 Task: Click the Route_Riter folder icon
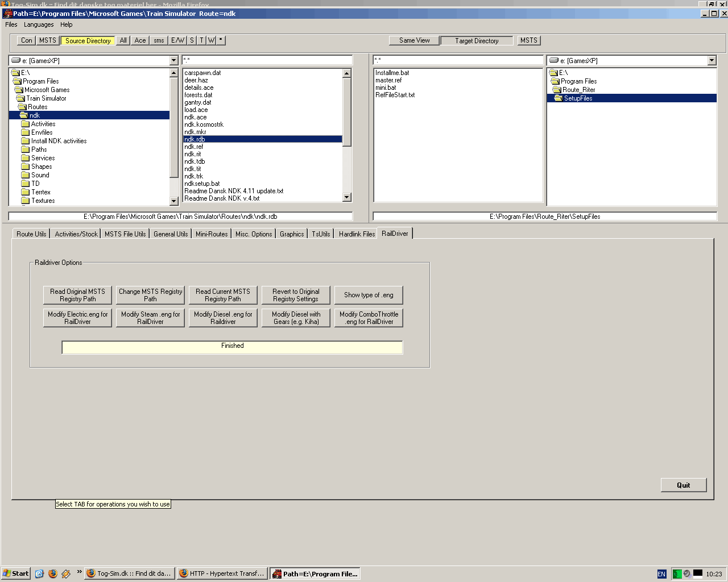pos(556,90)
